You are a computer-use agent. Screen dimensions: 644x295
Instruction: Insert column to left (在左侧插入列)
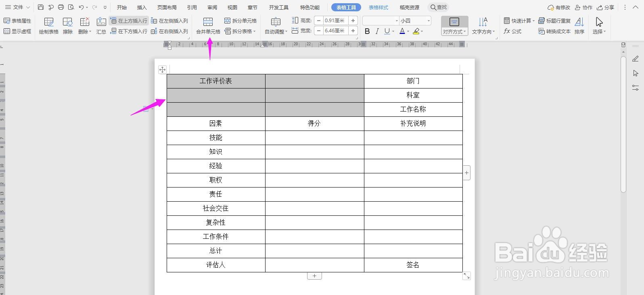[x=169, y=21]
